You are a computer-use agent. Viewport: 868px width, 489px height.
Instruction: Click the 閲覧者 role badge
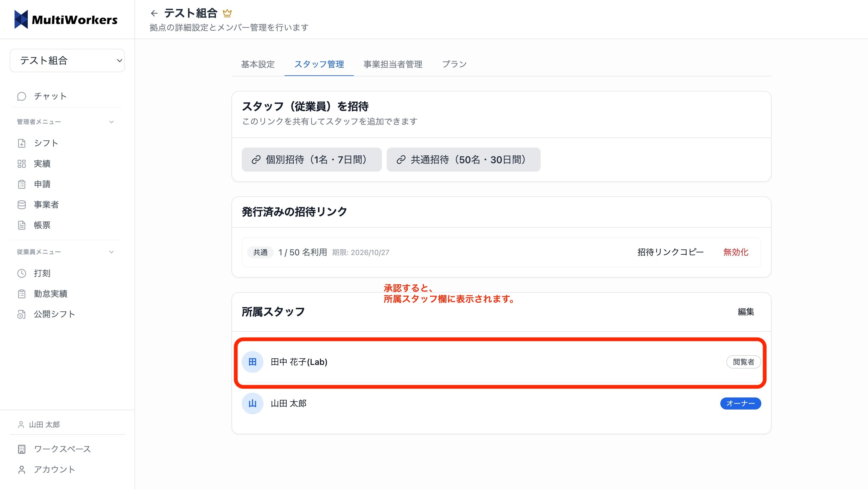click(743, 362)
